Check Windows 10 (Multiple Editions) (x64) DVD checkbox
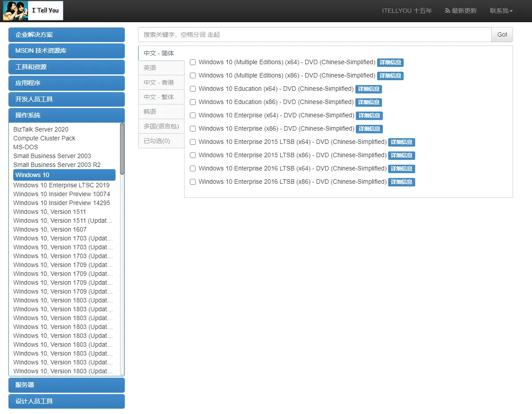The width and height of the screenshot is (532, 414). pos(193,62)
